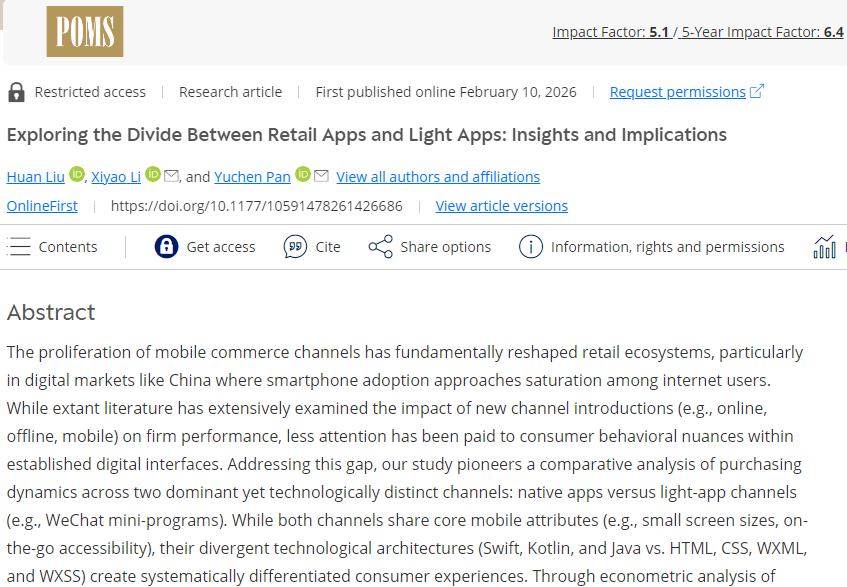847x587 pixels.
Task: Open Xiyao Li's ORCID iD icon
Action: (153, 175)
